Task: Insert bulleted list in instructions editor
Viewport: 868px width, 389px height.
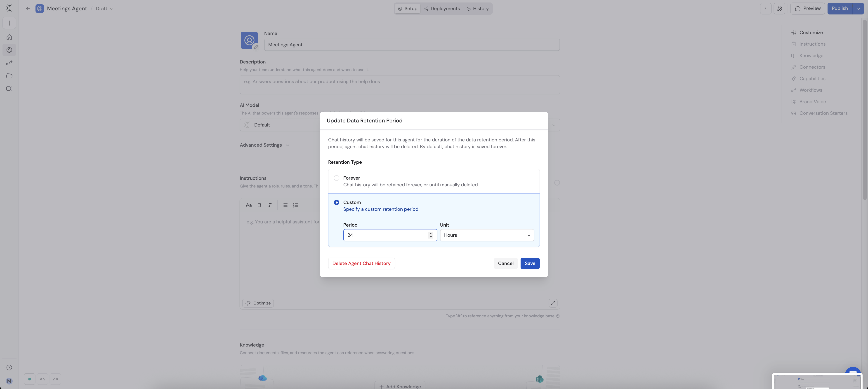Action: coord(285,205)
